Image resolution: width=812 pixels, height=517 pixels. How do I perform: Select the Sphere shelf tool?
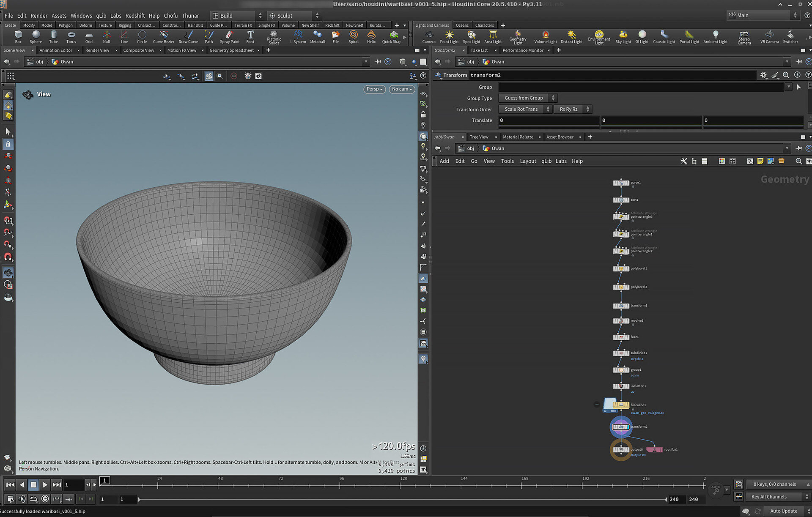(x=36, y=36)
